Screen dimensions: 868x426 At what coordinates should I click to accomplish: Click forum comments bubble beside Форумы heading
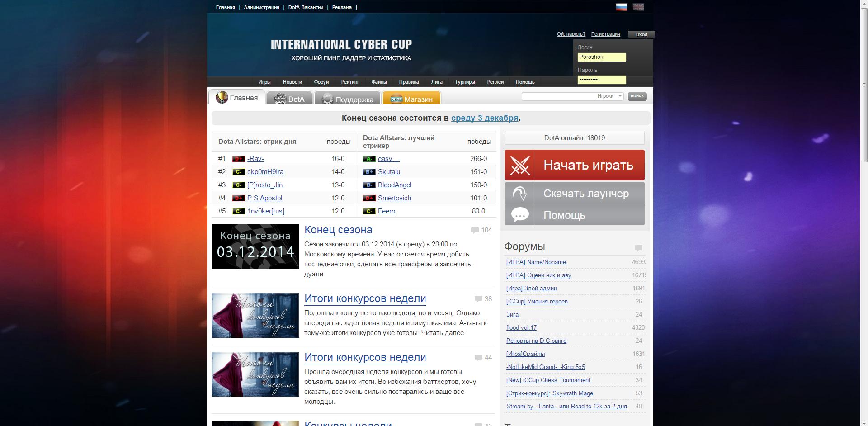point(638,248)
